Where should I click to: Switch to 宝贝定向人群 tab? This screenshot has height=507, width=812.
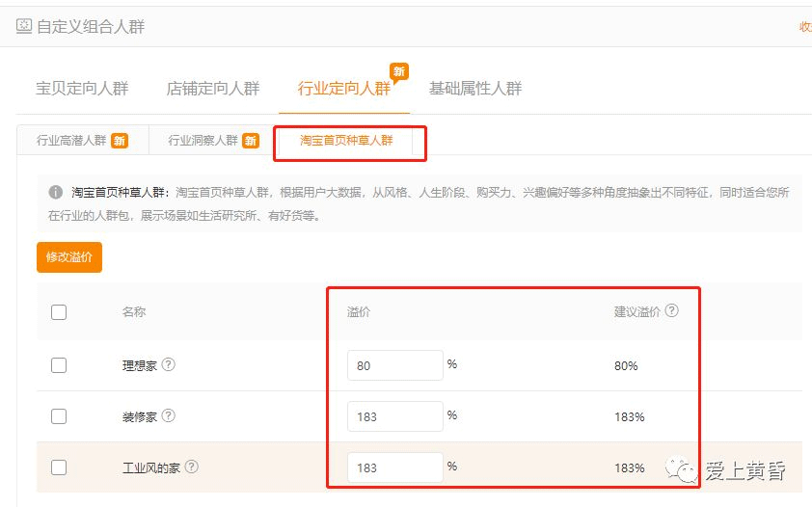[x=82, y=89]
